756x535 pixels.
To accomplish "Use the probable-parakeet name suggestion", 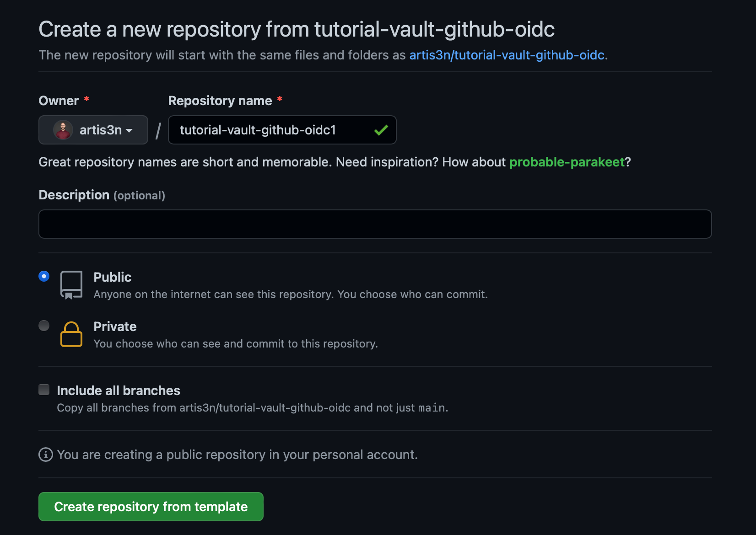I will click(x=567, y=162).
